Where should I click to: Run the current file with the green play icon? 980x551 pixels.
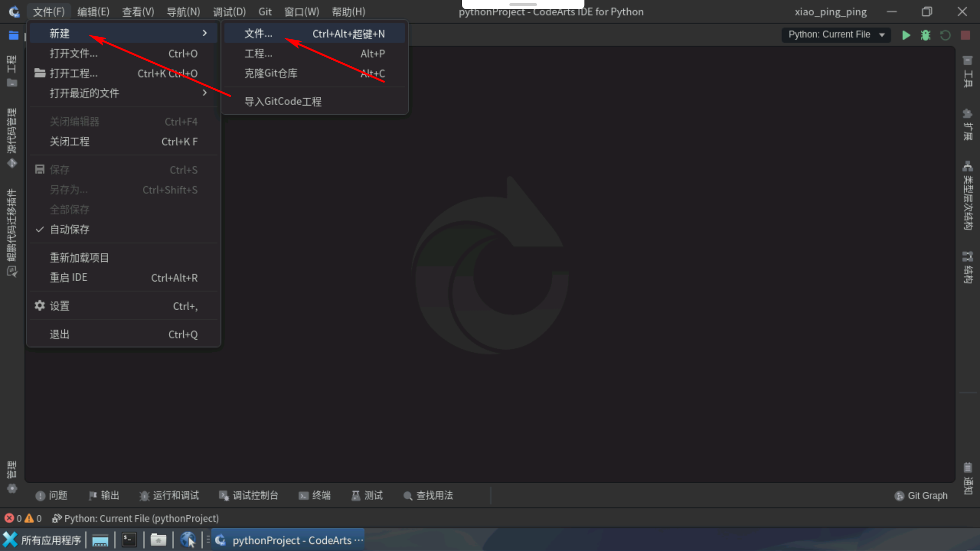pyautogui.click(x=906, y=35)
